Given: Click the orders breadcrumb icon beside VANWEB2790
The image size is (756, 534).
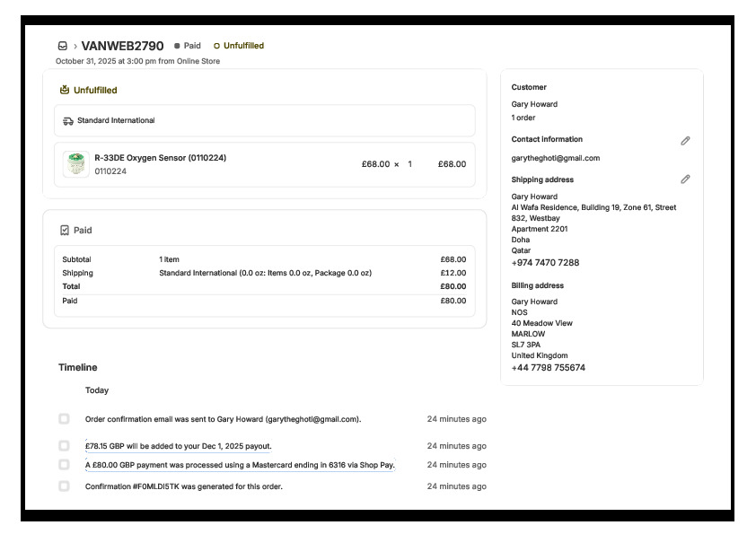Looking at the screenshot, I should (63, 46).
